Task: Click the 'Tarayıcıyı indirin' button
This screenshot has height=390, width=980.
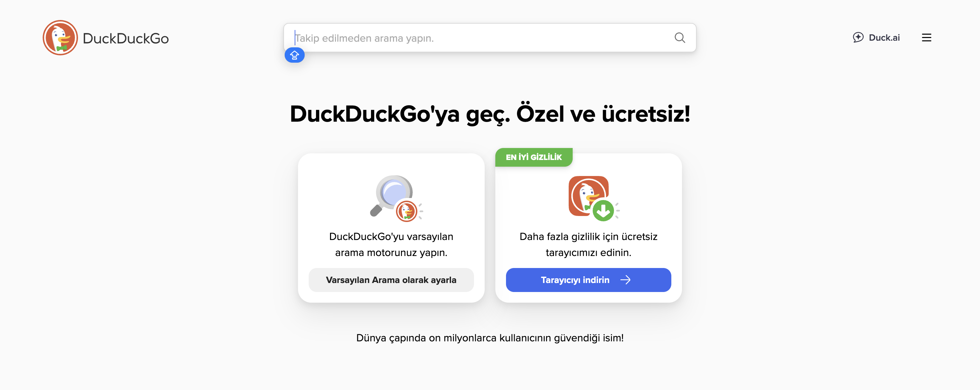Action: tap(588, 280)
